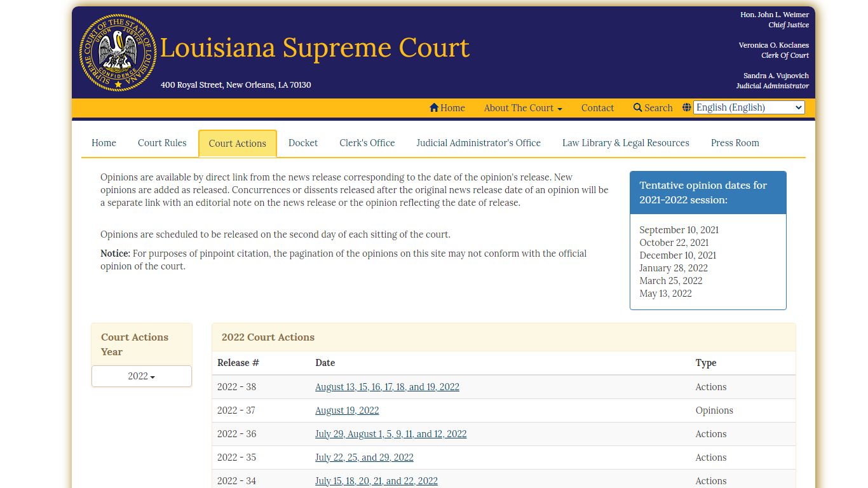The height and width of the screenshot is (488, 868).
Task: Open the August 19, 2022 opinions link
Action: point(347,410)
